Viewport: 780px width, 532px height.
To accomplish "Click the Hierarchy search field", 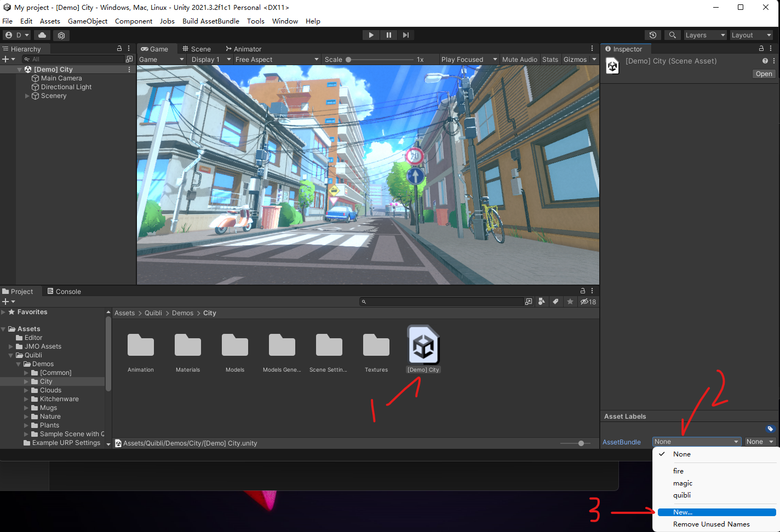I will click(x=74, y=59).
